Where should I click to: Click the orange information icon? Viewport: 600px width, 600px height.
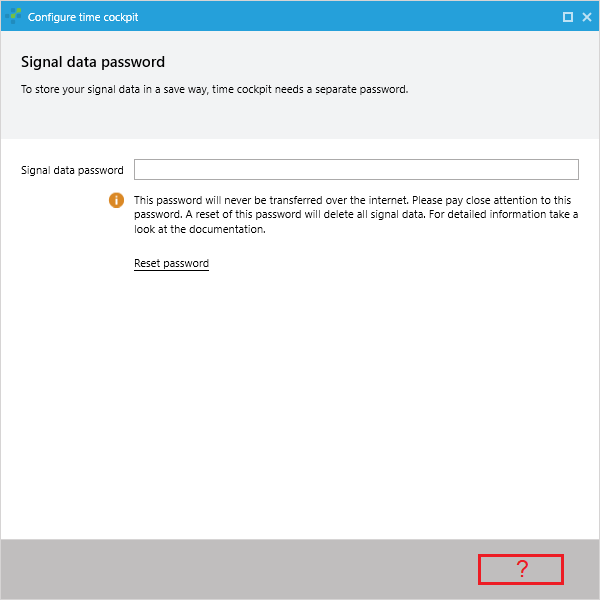tap(116, 200)
